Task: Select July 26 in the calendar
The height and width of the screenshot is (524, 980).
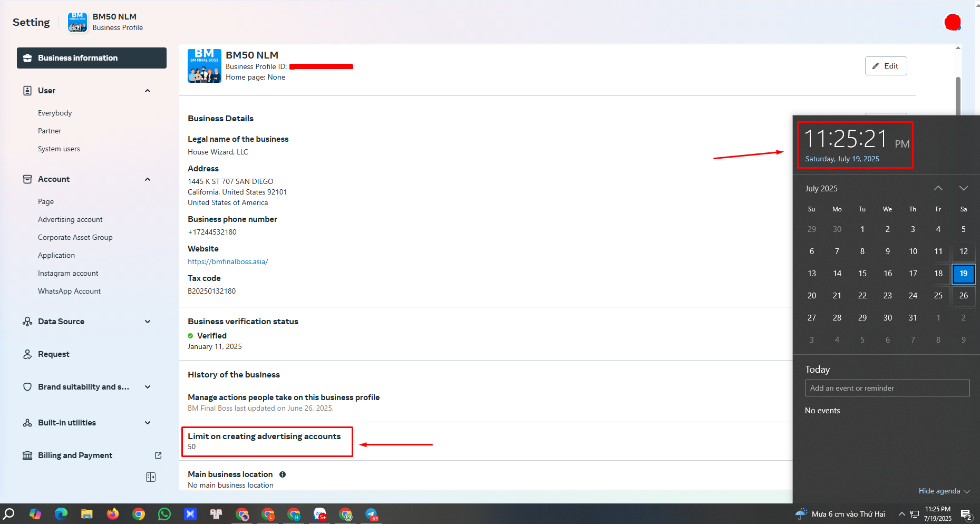Action: (x=964, y=296)
